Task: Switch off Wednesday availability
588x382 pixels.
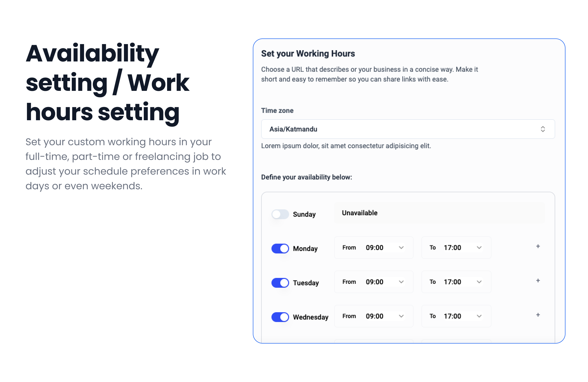Action: (280, 317)
